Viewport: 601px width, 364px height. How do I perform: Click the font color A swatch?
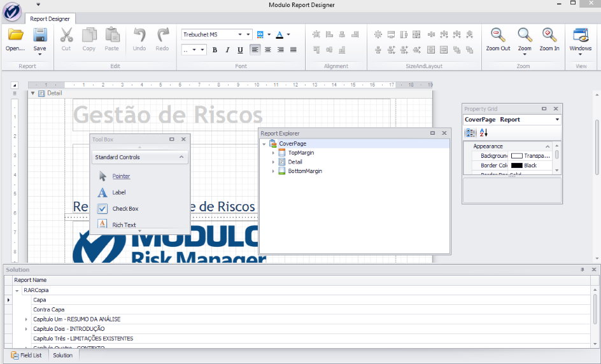pyautogui.click(x=279, y=34)
